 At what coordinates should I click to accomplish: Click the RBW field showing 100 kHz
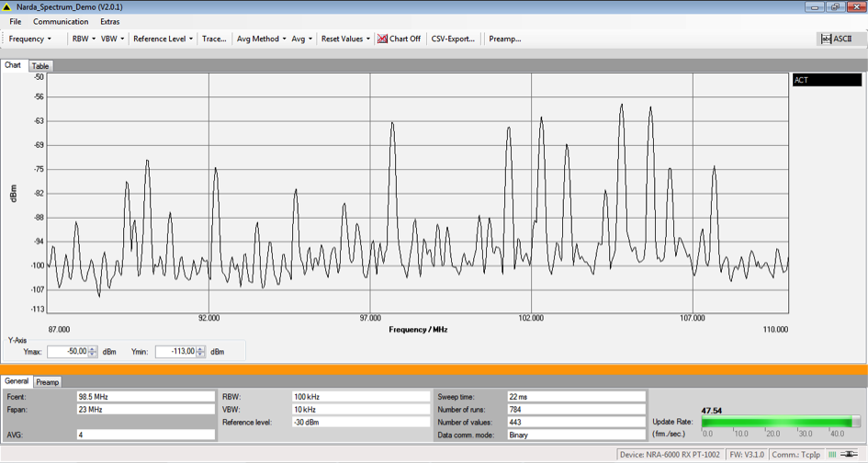[361, 397]
